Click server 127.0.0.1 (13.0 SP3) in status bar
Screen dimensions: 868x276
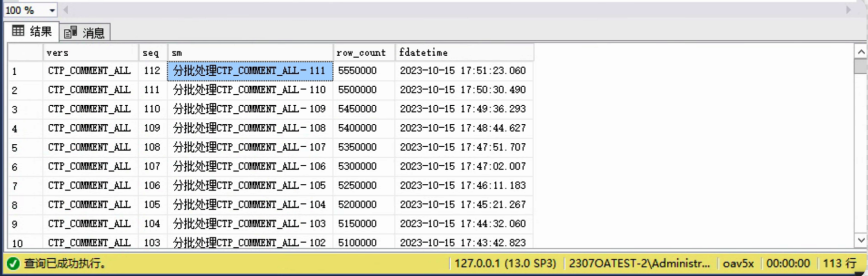pos(505,263)
